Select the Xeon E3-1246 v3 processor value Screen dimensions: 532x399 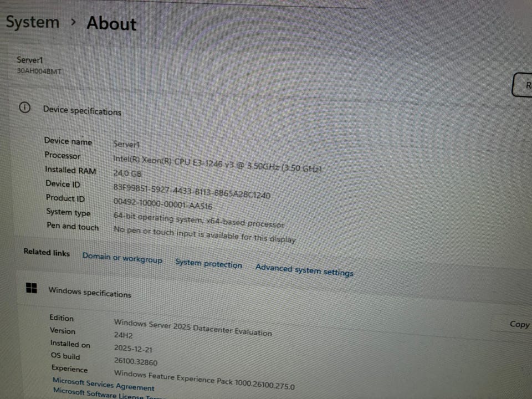217,164
